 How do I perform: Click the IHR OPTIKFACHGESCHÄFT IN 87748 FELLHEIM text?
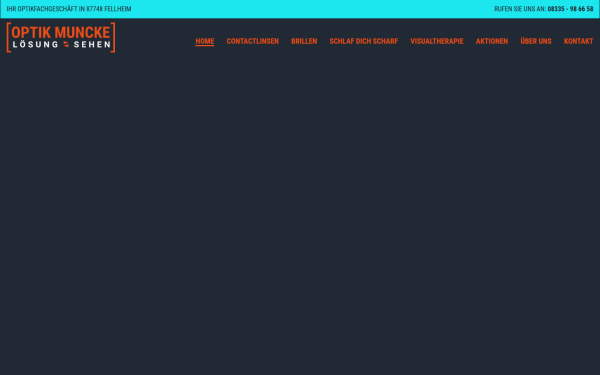point(69,9)
